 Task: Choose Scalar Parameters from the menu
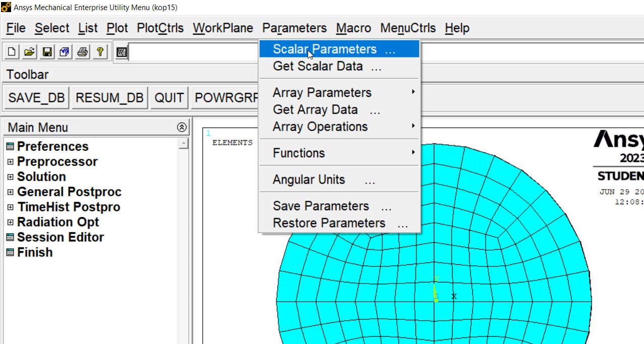(x=339, y=49)
